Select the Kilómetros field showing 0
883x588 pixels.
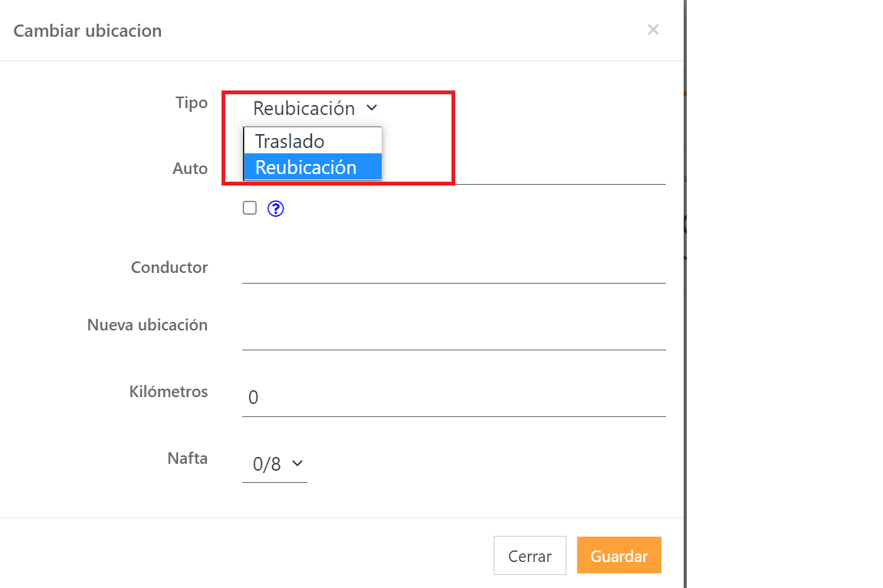(x=454, y=398)
